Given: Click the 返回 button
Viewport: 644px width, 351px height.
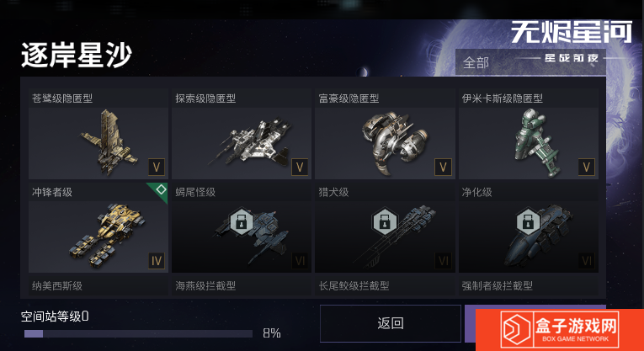Looking at the screenshot, I should pos(390,323).
